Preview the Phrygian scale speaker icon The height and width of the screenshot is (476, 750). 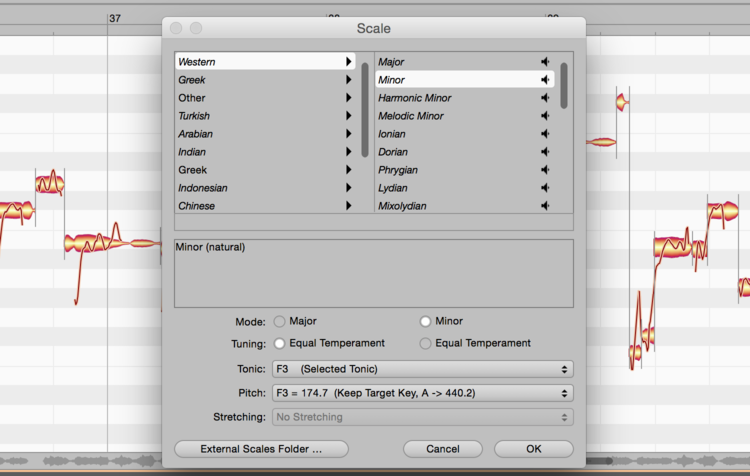[x=545, y=170]
